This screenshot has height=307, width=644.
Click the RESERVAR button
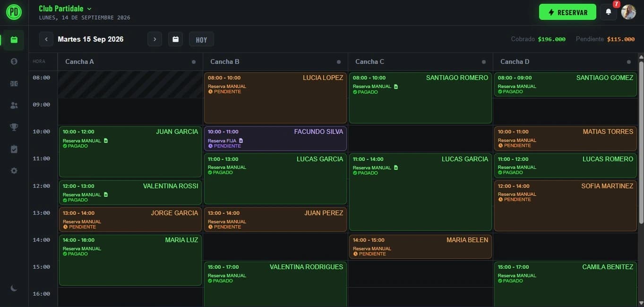[567, 12]
